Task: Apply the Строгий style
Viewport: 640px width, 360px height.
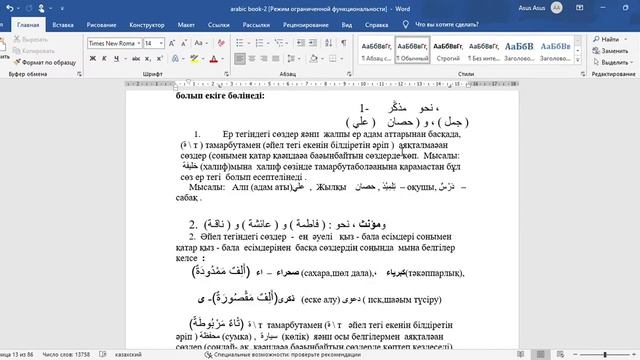Action: click(x=448, y=51)
